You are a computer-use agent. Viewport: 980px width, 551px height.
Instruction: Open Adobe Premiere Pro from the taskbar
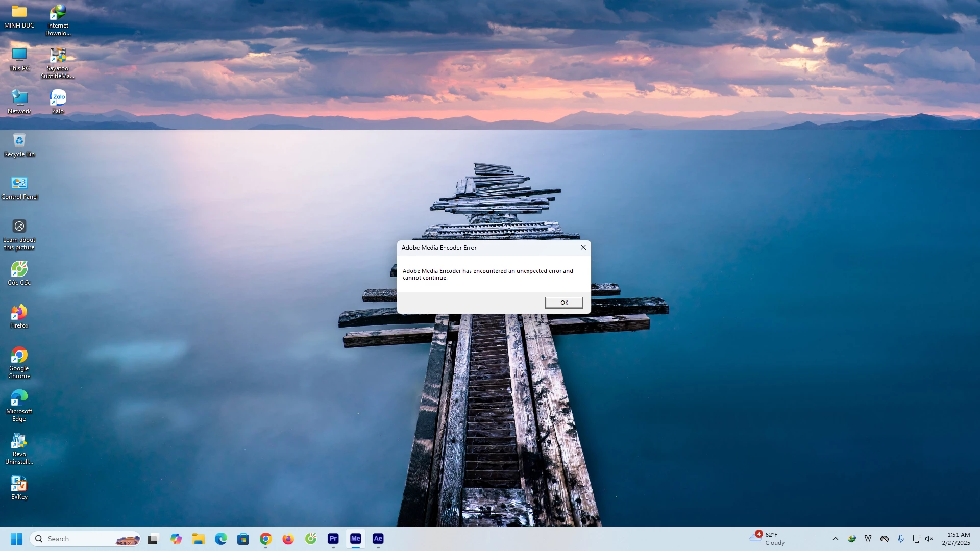[333, 539]
